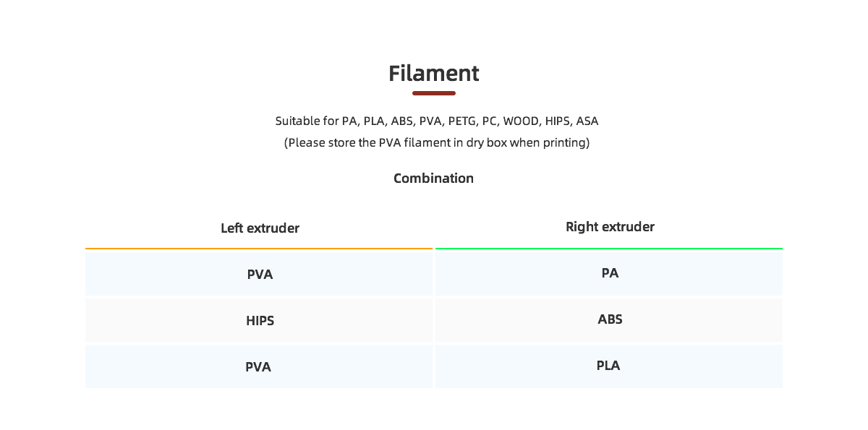Click the PVA dry box storage note
Image resolution: width=868 pixels, height=430 pixels.
tap(436, 142)
